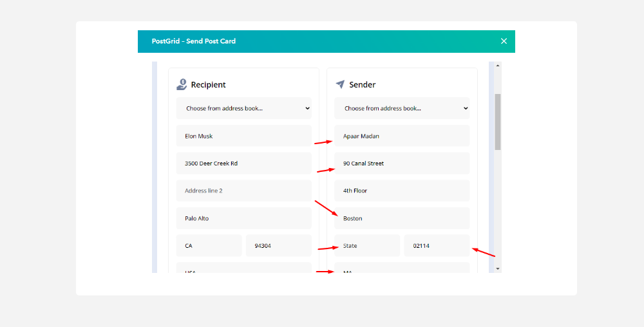
Task: Focus Recipient Address line 2 field
Action: pyautogui.click(x=243, y=191)
